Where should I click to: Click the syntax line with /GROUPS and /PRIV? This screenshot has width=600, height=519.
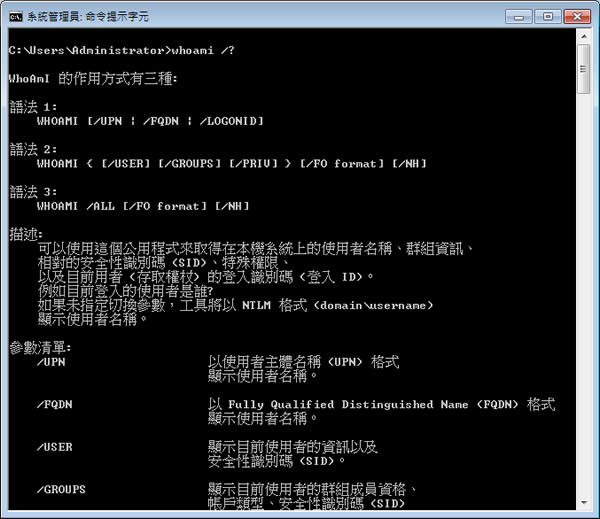[232, 164]
